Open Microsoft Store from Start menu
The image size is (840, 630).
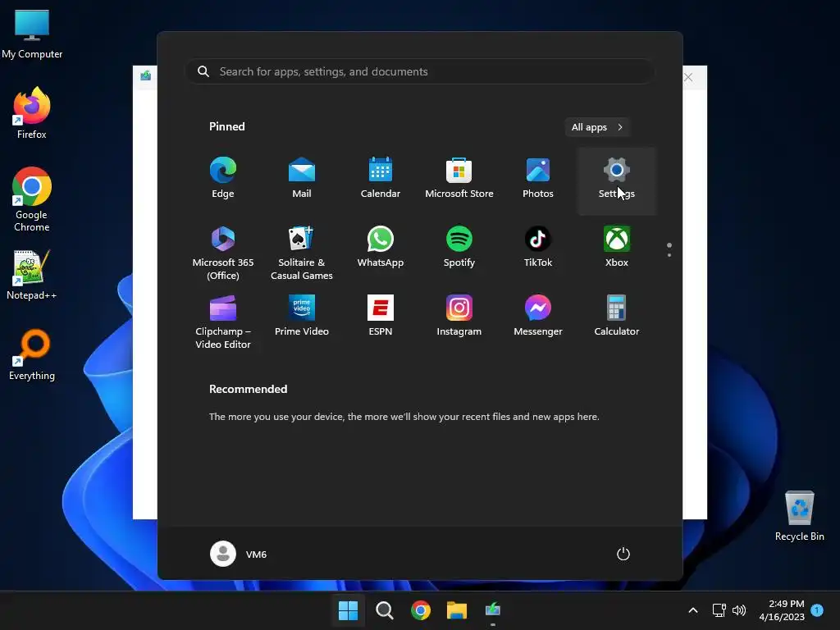[459, 179]
